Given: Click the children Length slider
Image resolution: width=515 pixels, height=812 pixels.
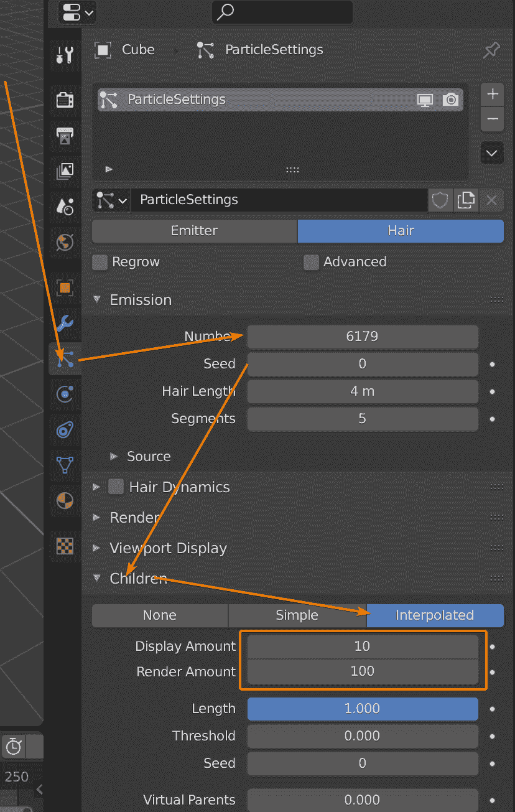Looking at the screenshot, I should click(363, 709).
